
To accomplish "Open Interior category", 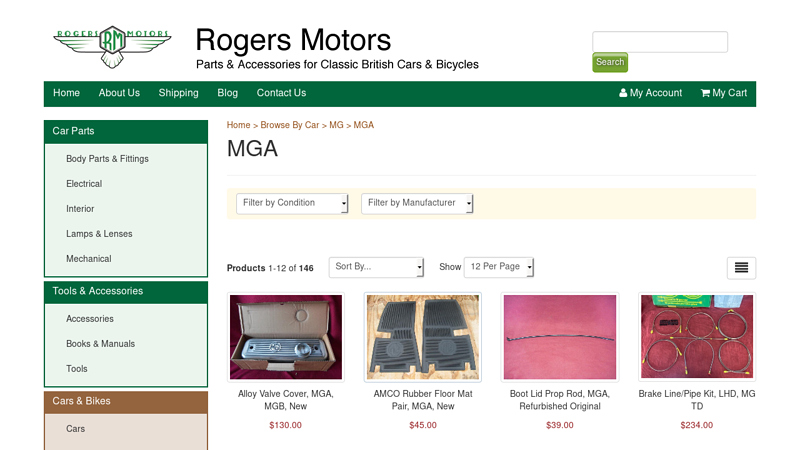I will coord(80,209).
